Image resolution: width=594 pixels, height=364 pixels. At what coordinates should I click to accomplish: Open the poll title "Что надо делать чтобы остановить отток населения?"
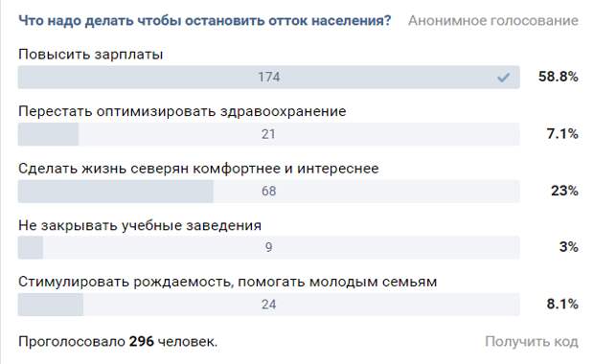click(x=205, y=20)
